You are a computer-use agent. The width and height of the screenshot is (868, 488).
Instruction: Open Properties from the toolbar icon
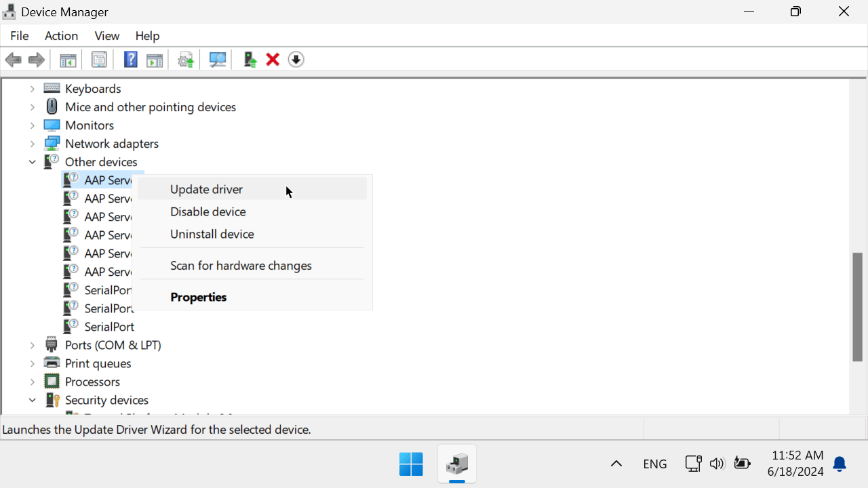point(99,60)
